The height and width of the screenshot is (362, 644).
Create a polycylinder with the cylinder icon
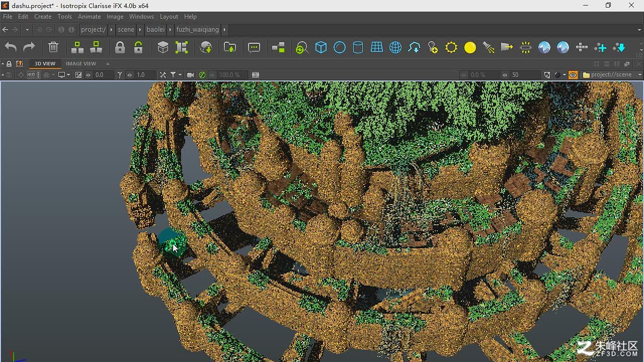coord(358,47)
